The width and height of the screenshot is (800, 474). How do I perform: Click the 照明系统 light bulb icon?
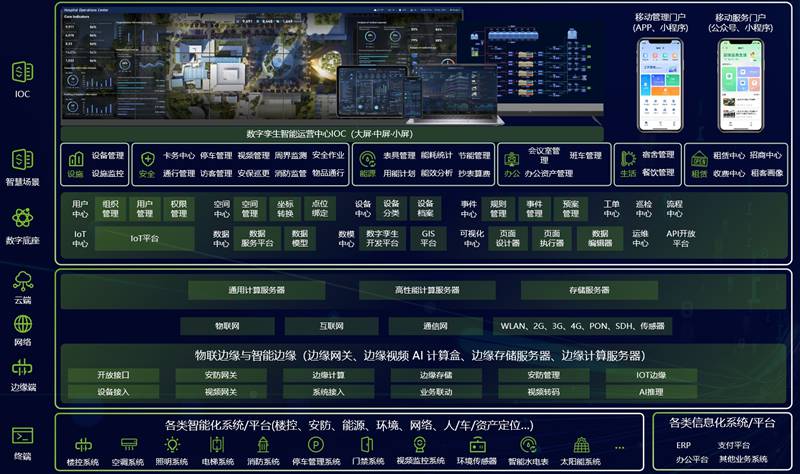(172, 445)
